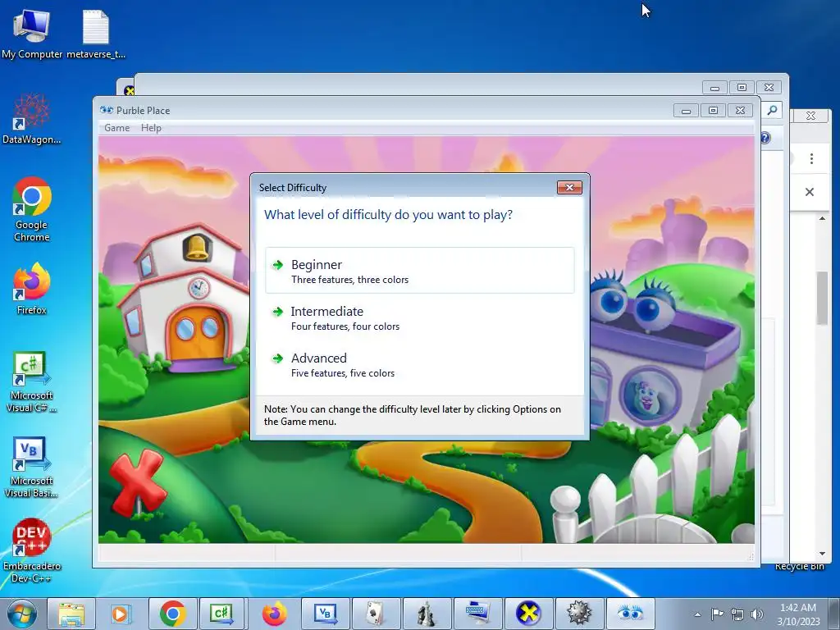The height and width of the screenshot is (630, 840).
Task: Open the three-dot menu in the background window
Action: pos(811,158)
